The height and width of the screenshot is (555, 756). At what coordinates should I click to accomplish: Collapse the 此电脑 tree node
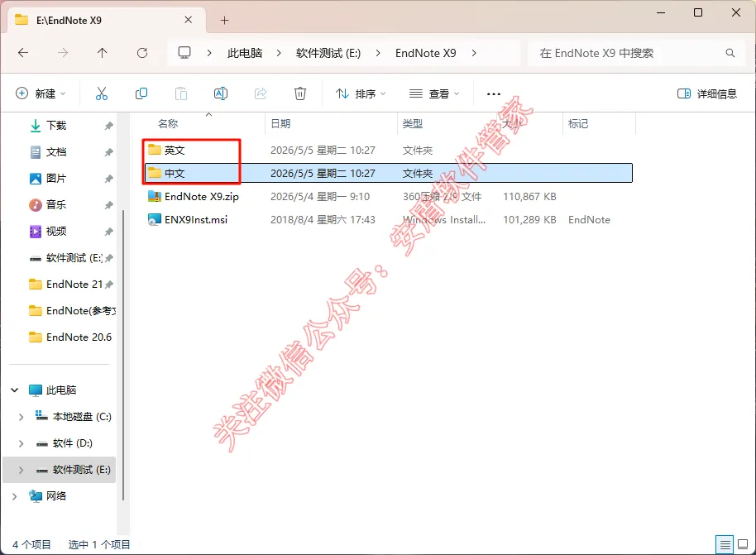click(14, 390)
